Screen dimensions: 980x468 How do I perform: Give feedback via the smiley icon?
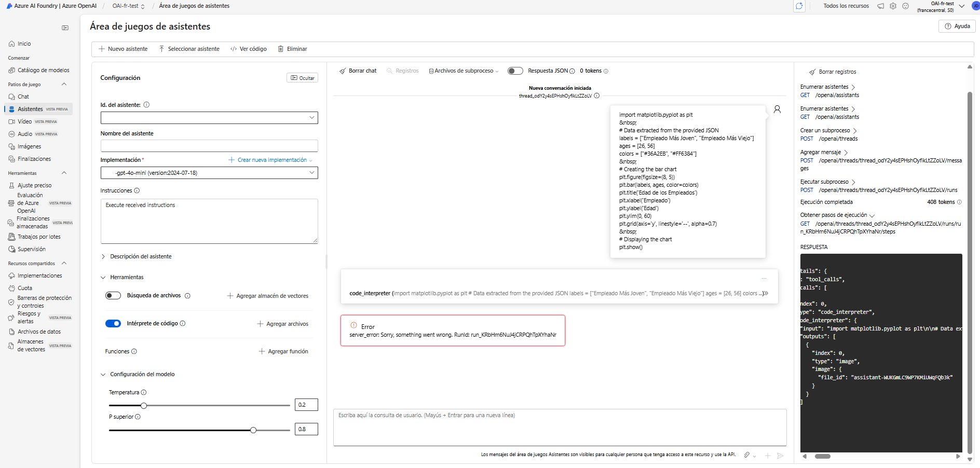(906, 6)
